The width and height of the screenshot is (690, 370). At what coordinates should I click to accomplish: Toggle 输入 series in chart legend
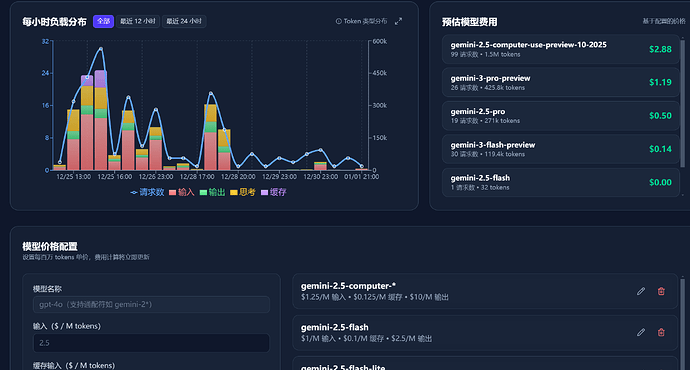point(182,192)
